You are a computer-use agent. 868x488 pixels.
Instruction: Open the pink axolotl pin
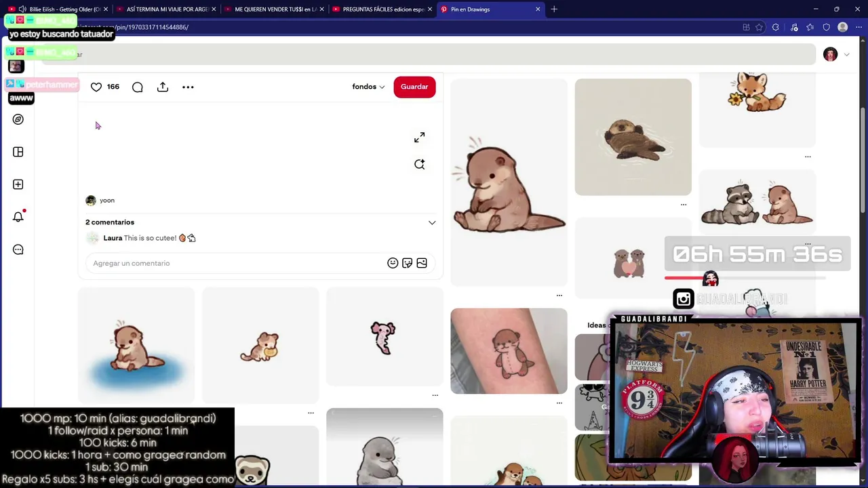pos(384,336)
